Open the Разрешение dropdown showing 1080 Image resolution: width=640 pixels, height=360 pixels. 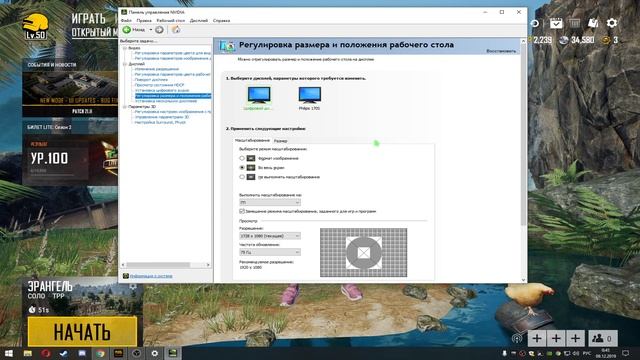tap(270, 236)
